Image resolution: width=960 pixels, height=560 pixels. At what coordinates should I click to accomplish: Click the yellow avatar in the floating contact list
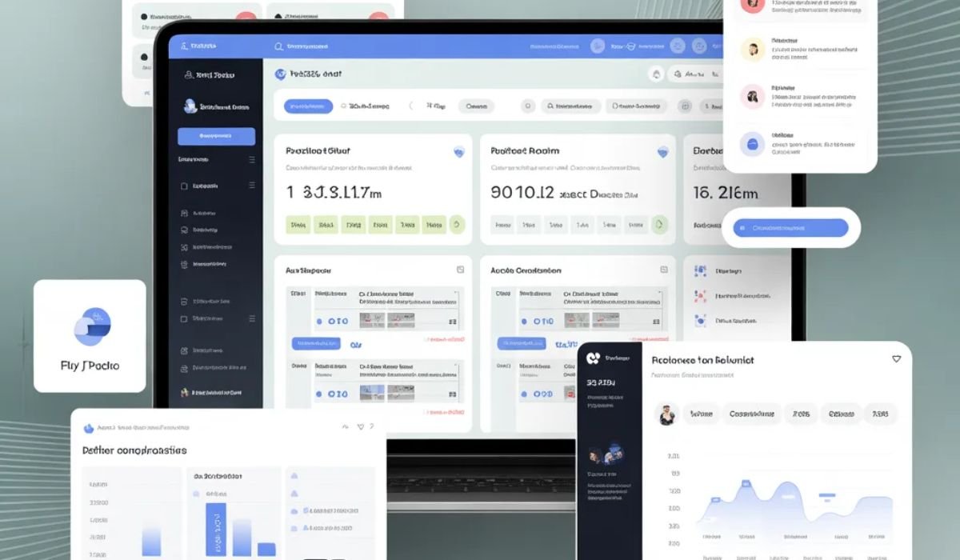click(752, 50)
